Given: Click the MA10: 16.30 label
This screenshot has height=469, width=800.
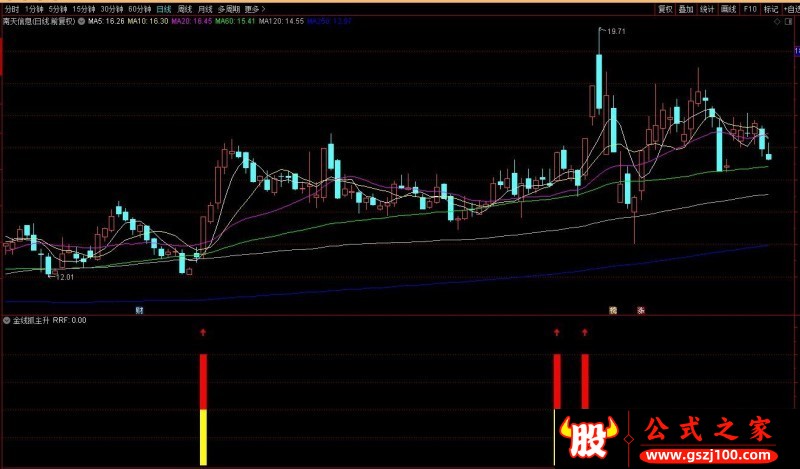Looking at the screenshot, I should click(x=148, y=21).
